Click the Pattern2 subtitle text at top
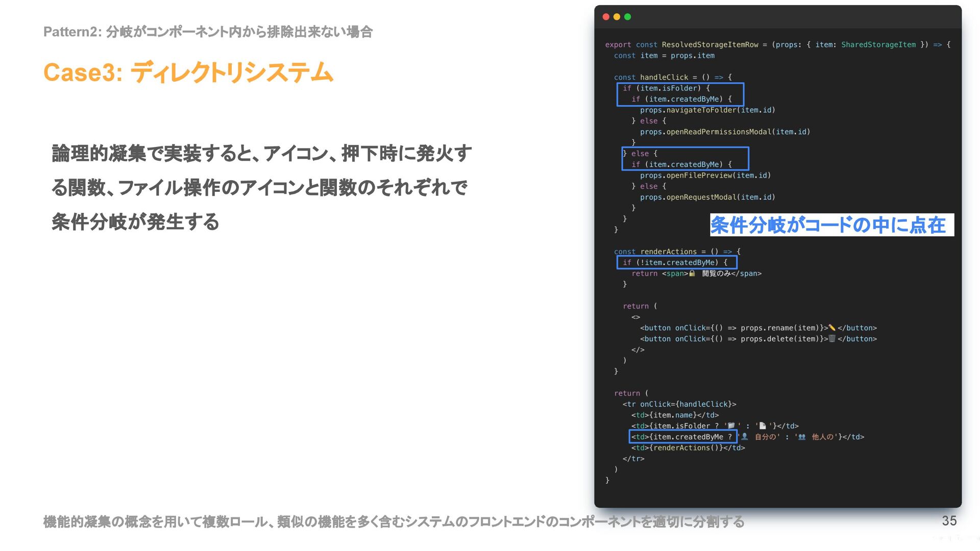The height and width of the screenshot is (551, 980). click(208, 32)
